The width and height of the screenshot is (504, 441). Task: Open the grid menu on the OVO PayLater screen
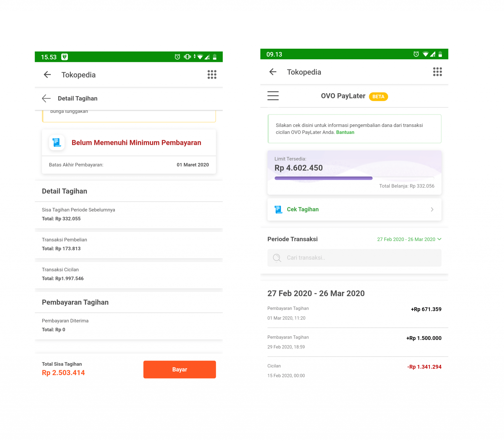tap(437, 72)
